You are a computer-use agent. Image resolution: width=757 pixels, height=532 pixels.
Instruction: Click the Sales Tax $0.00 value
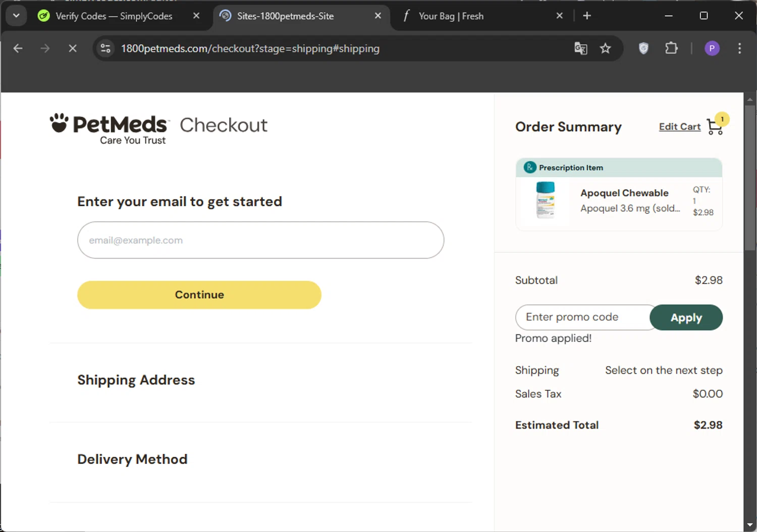[x=708, y=394]
